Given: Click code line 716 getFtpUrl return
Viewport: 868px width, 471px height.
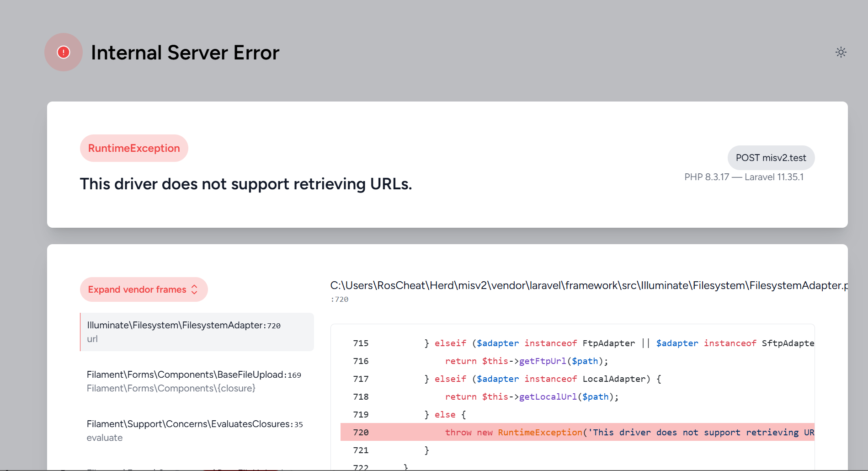Looking at the screenshot, I should [x=577, y=361].
